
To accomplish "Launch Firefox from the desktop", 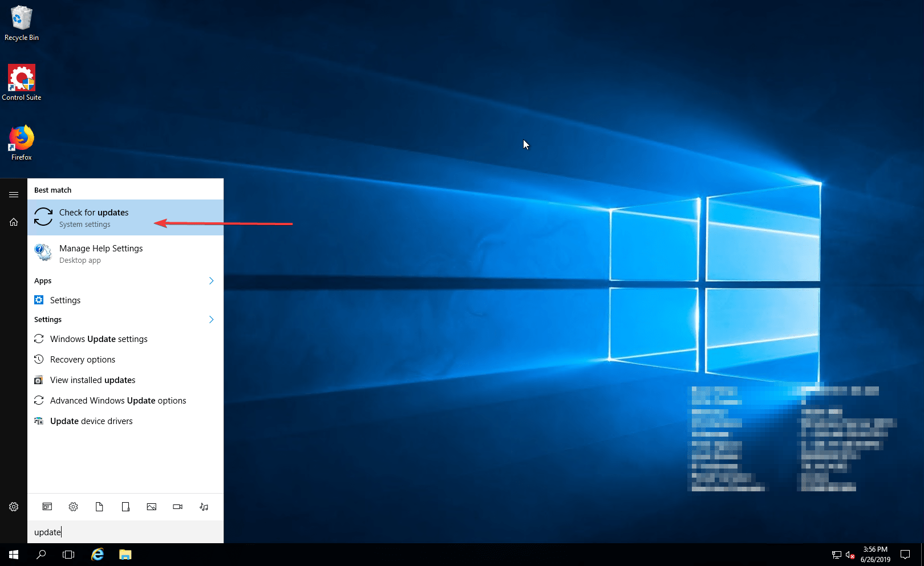I will 21,137.
